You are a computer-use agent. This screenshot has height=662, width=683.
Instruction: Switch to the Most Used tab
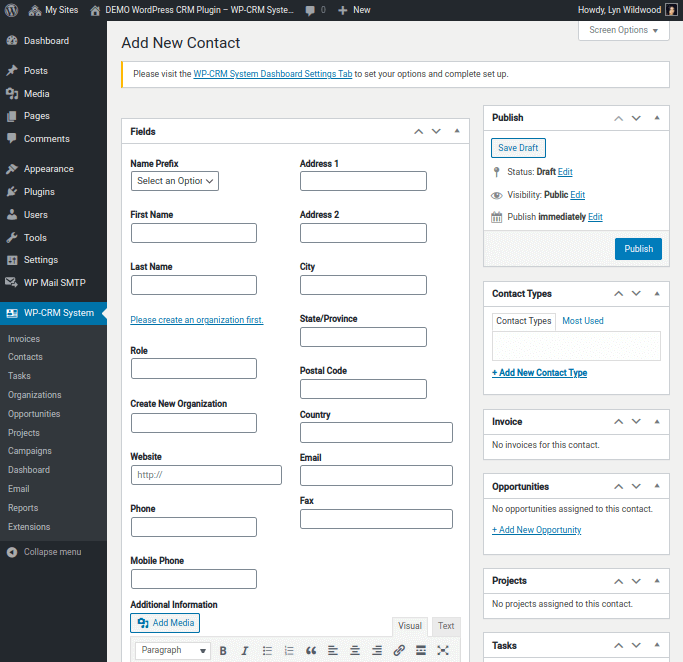[583, 321]
